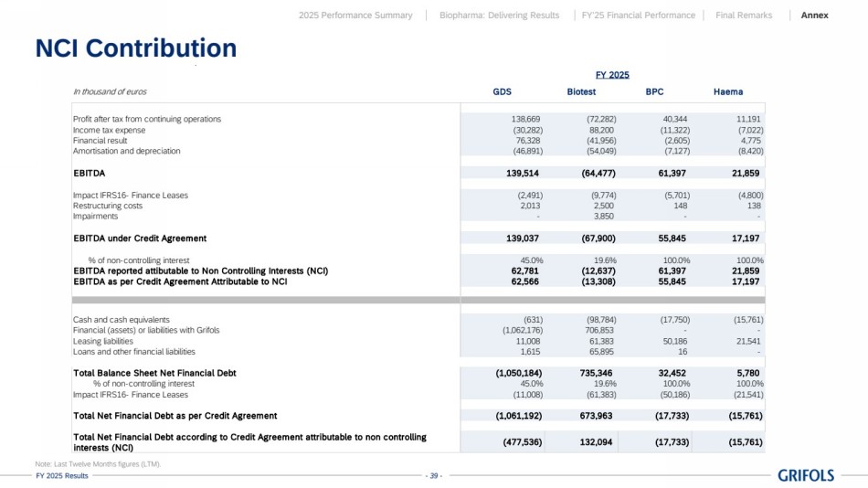868x488 pixels.
Task: Click the Grifols logo
Action: [806, 475]
